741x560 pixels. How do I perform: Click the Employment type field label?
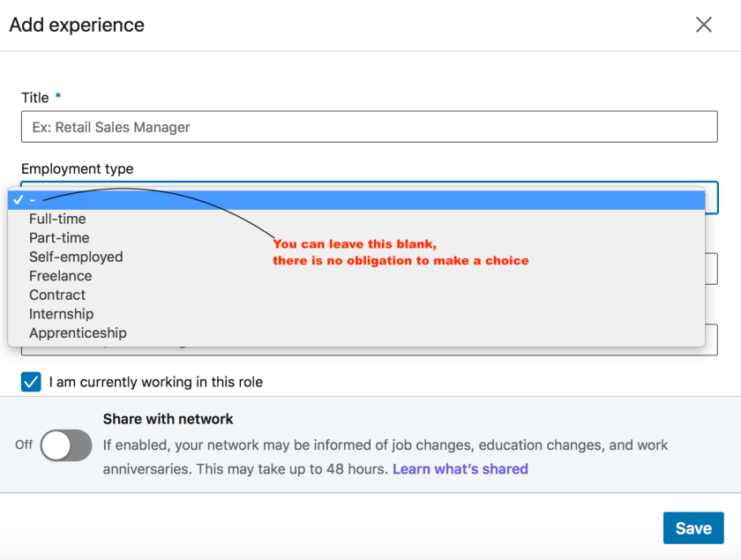[78, 168]
